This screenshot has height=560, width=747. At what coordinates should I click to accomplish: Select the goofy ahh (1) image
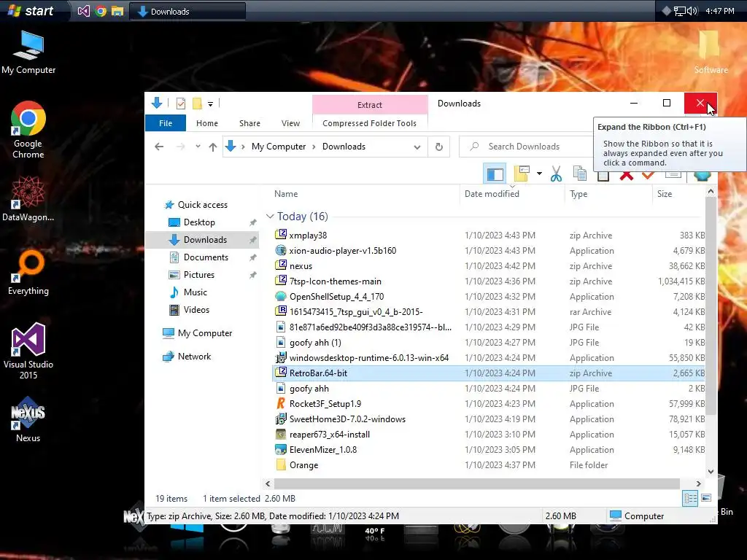(315, 343)
